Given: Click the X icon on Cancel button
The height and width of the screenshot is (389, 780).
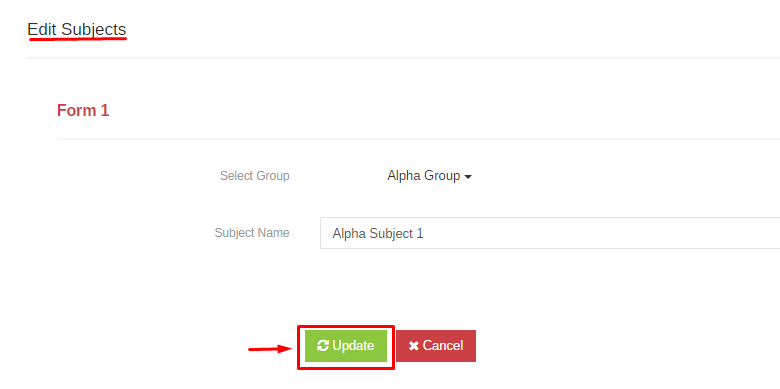Looking at the screenshot, I should [414, 346].
